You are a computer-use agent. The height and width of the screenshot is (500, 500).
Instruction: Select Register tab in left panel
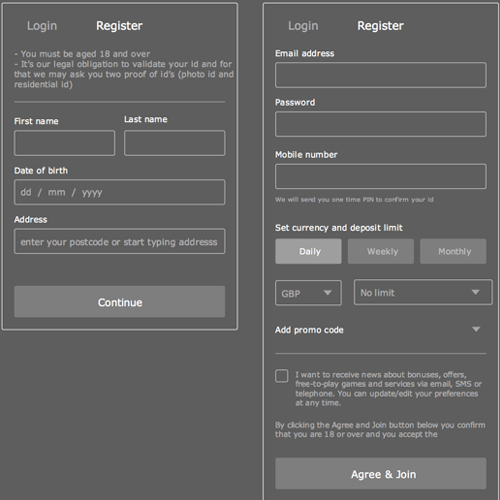pos(119,26)
